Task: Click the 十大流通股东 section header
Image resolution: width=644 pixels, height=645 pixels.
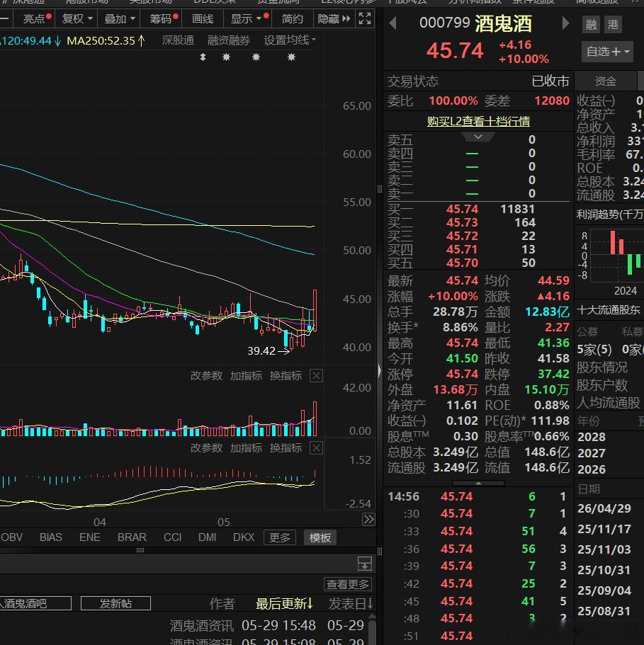Action: (608, 310)
